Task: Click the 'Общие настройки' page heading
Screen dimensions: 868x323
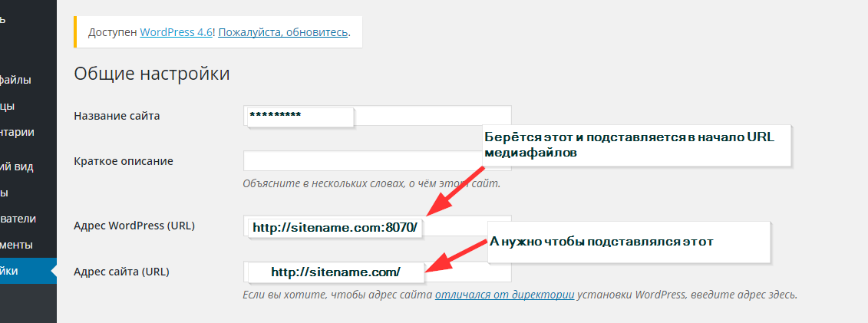Action: tap(152, 74)
